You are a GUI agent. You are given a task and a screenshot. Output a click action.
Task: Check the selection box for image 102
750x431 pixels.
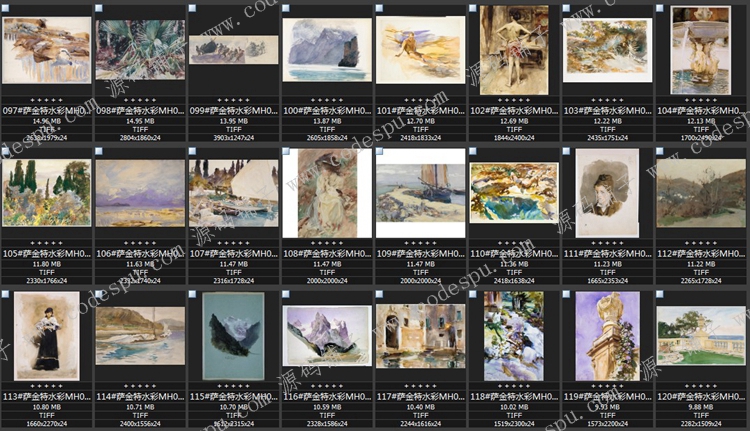pos(473,8)
